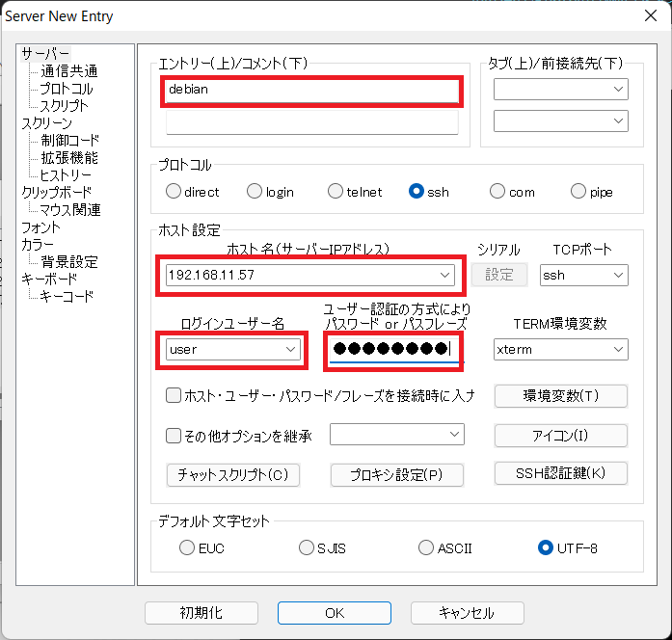This screenshot has width=672, height=640.
Task: Click the アイコン(I) button
Action: pos(561,436)
